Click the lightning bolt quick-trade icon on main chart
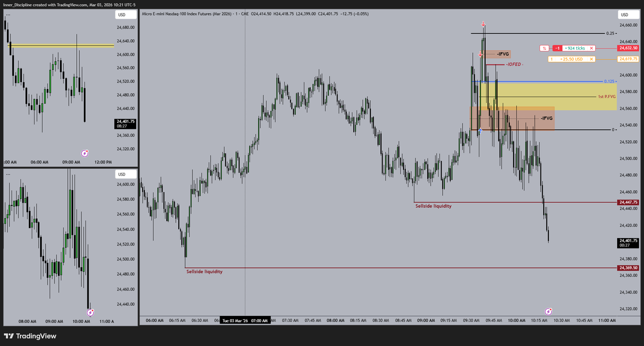644x346 pixels. 548,311
